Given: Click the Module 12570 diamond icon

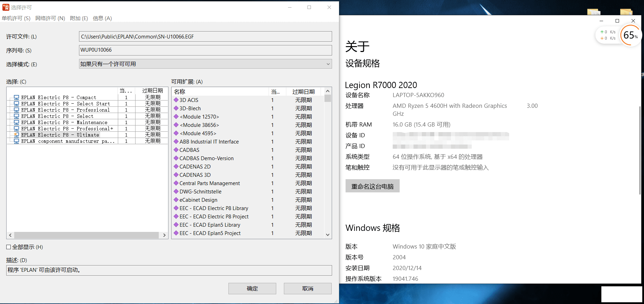Looking at the screenshot, I should coord(176,116).
